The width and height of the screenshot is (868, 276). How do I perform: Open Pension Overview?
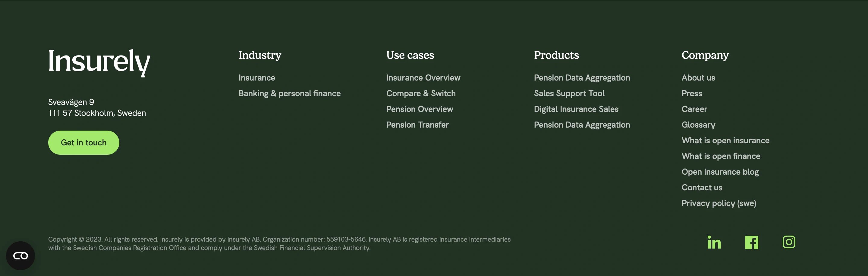coord(420,109)
